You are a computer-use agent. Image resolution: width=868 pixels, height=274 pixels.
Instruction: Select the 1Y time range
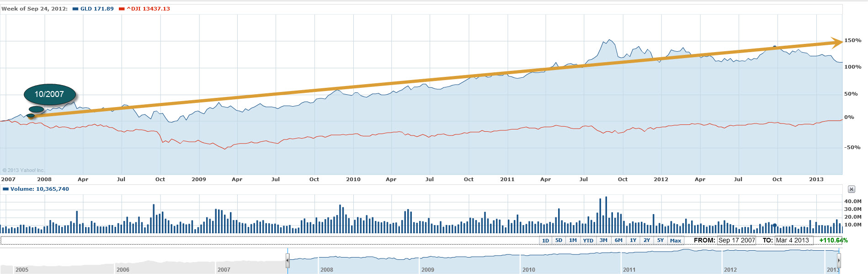(x=633, y=240)
